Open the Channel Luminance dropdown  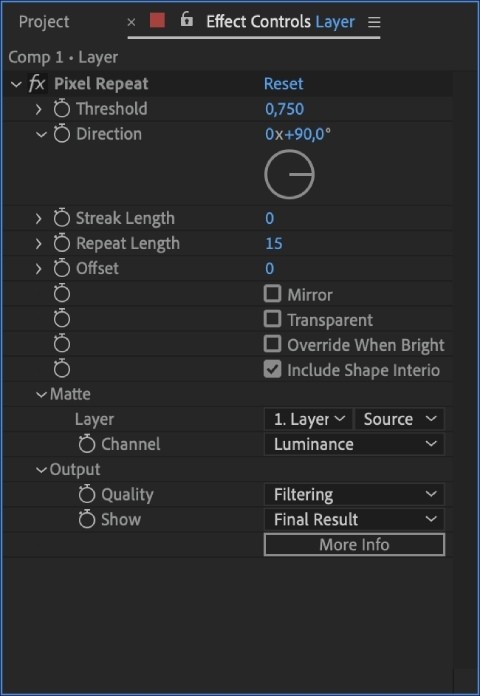[354, 444]
